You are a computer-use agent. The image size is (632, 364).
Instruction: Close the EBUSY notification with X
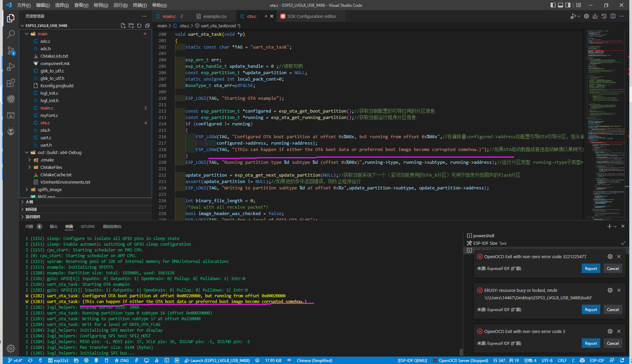(x=619, y=290)
